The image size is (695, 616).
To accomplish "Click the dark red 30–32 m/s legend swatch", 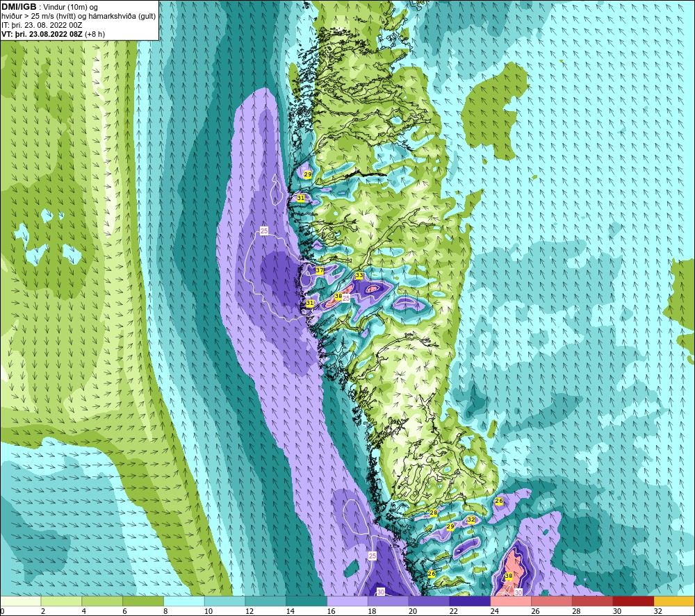I will (x=633, y=601).
